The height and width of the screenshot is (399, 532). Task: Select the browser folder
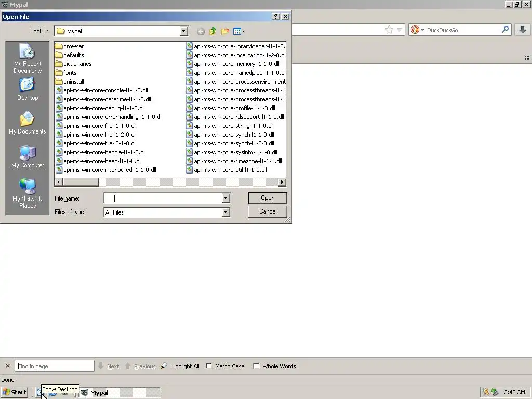click(x=70, y=46)
